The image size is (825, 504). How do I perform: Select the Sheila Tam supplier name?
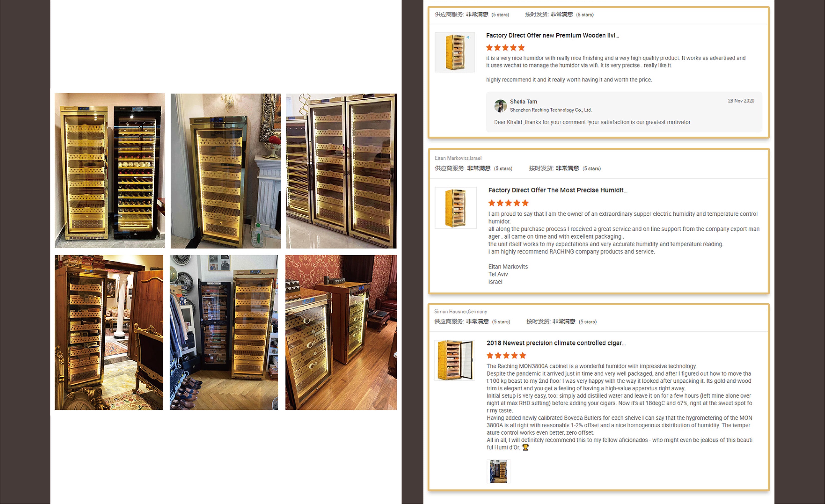coord(523,101)
